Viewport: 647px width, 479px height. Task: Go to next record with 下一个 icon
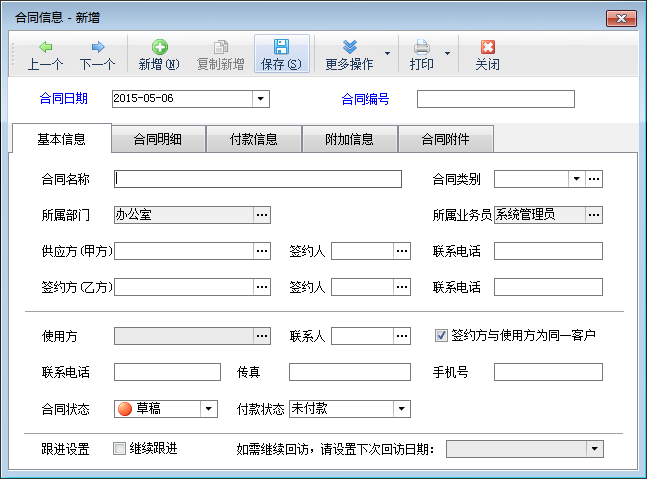tap(98, 47)
